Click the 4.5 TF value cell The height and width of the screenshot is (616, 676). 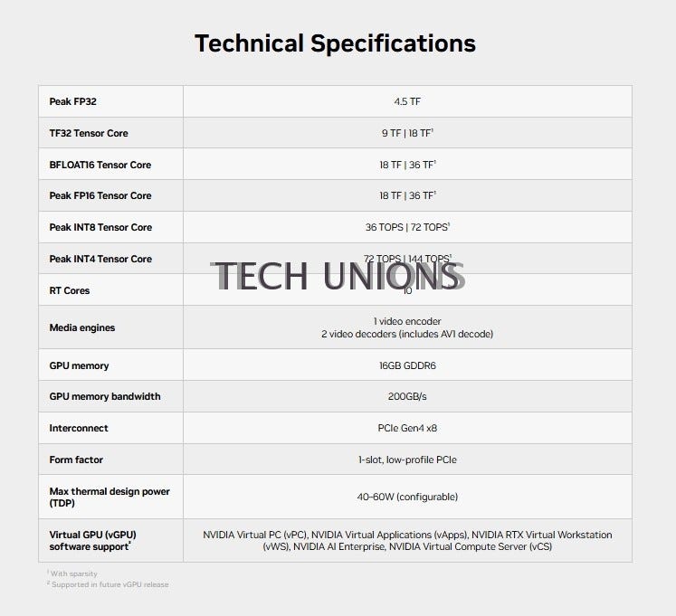click(x=407, y=101)
